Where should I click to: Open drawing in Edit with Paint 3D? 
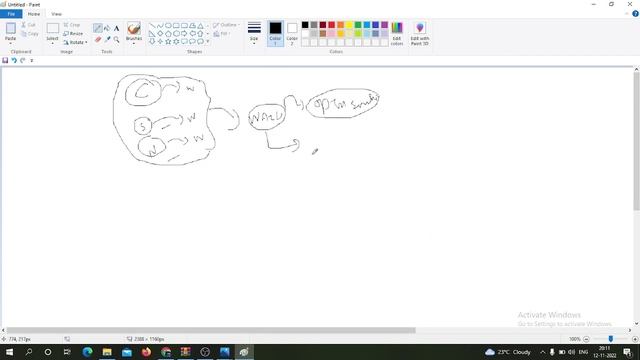pyautogui.click(x=420, y=33)
